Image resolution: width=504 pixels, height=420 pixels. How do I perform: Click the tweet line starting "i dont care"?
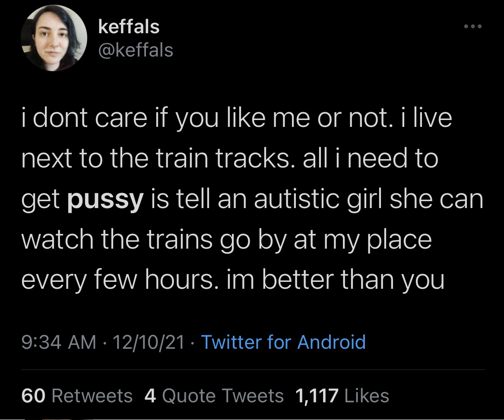coord(237,119)
